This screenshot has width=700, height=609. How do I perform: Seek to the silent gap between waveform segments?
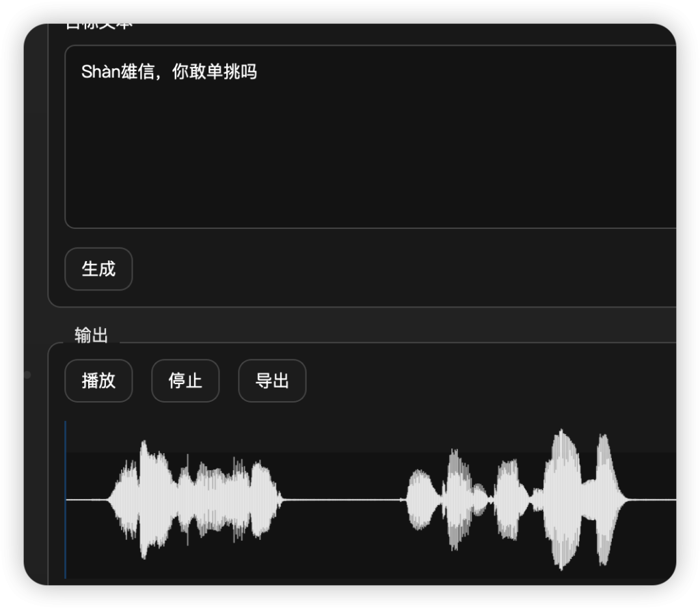click(x=342, y=500)
